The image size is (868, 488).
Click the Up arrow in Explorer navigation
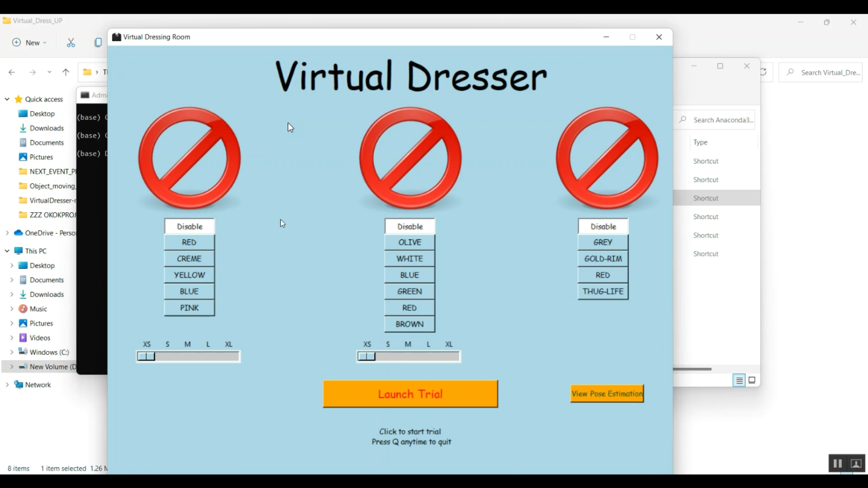point(66,72)
